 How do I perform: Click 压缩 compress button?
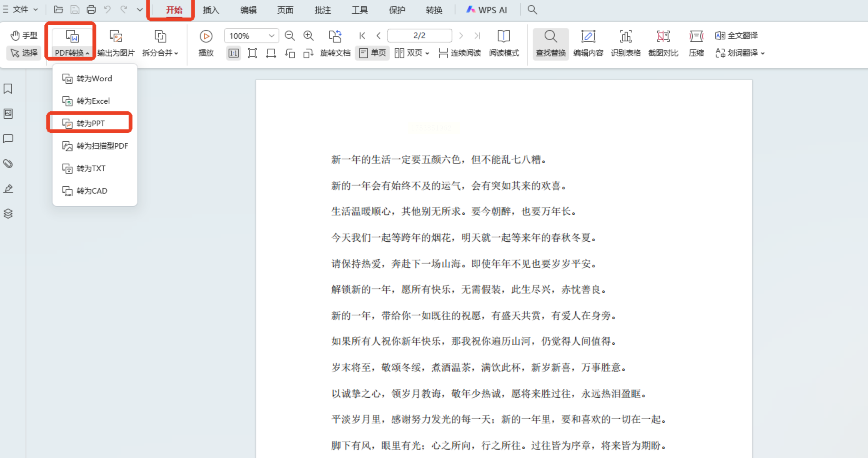[696, 44]
